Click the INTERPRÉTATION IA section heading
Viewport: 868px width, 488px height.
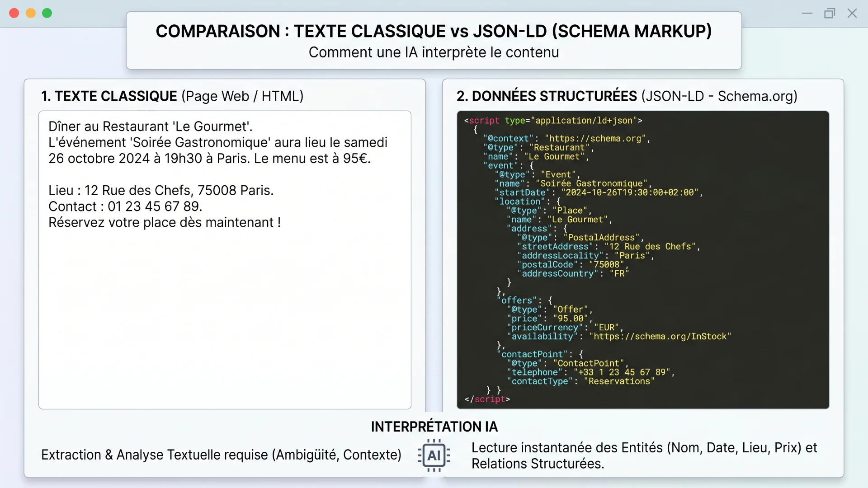click(434, 427)
